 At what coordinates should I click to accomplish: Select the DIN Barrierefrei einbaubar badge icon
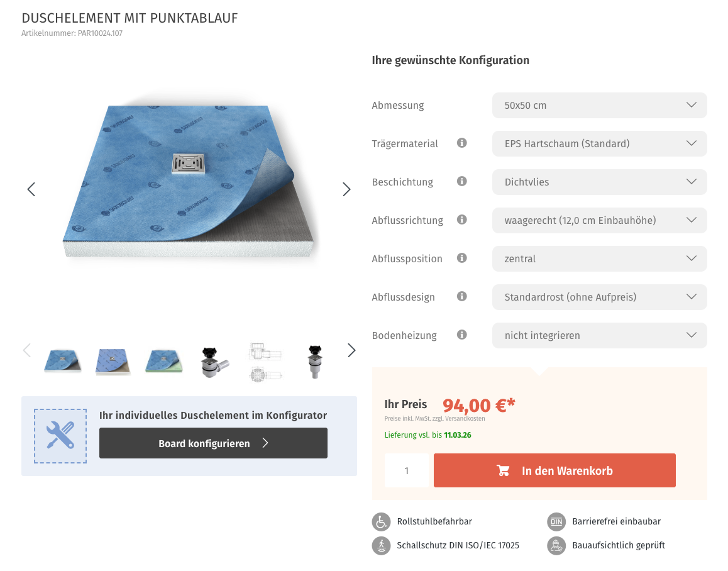coord(556,521)
